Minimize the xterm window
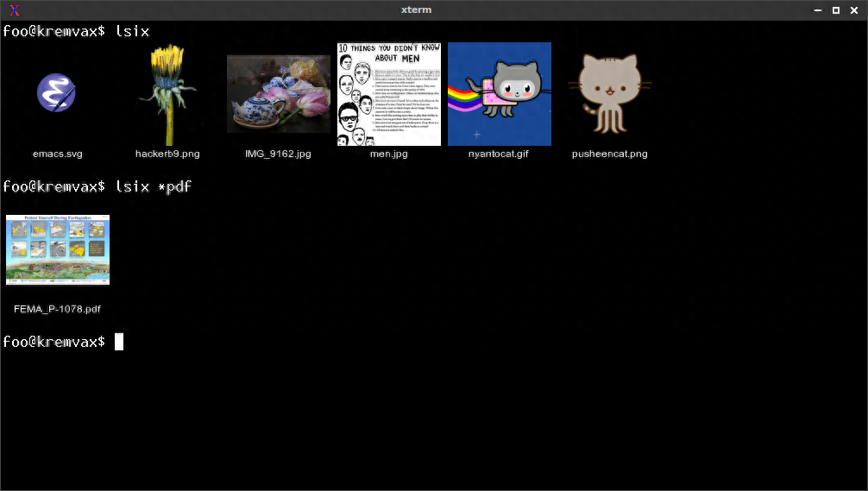The image size is (868, 491). point(818,10)
